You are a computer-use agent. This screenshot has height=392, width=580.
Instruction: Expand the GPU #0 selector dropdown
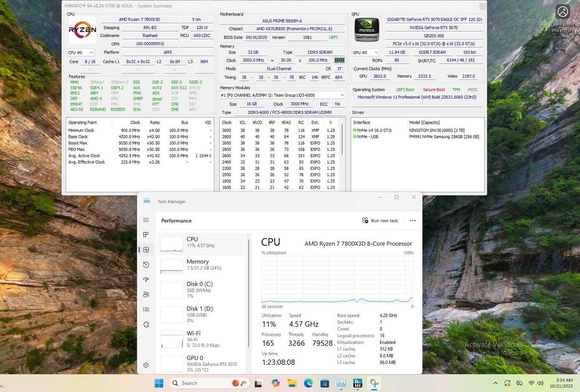(x=367, y=52)
